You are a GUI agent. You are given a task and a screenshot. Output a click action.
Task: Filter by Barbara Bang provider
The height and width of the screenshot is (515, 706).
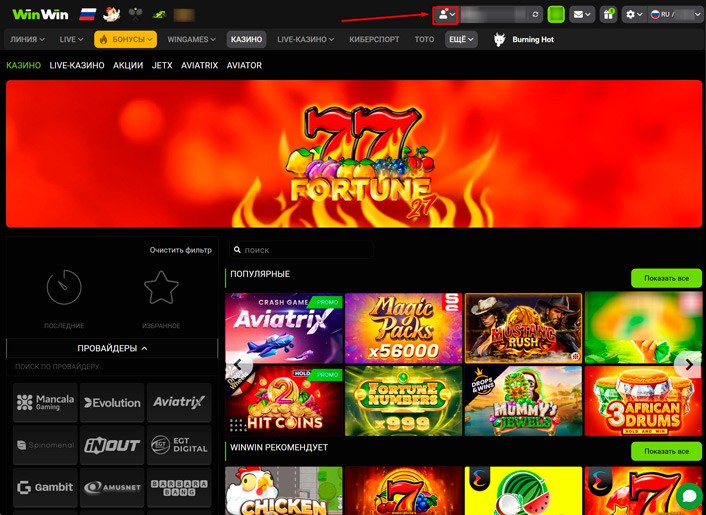pos(179,487)
